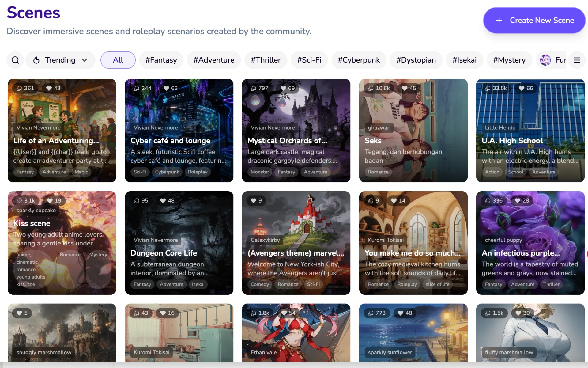
Task: Click the heart on An infectious purple card
Action: pyautogui.click(x=518, y=201)
